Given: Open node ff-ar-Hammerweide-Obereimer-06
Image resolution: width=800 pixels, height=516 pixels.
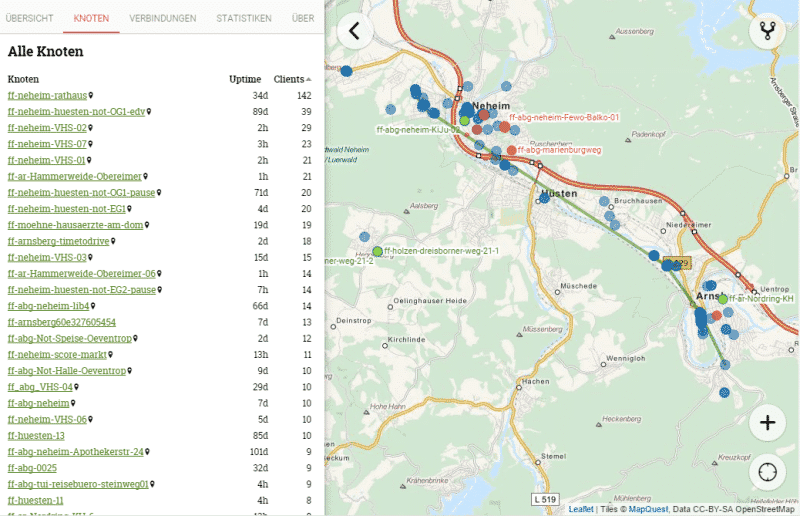Looking at the screenshot, I should pyautogui.click(x=82, y=274).
